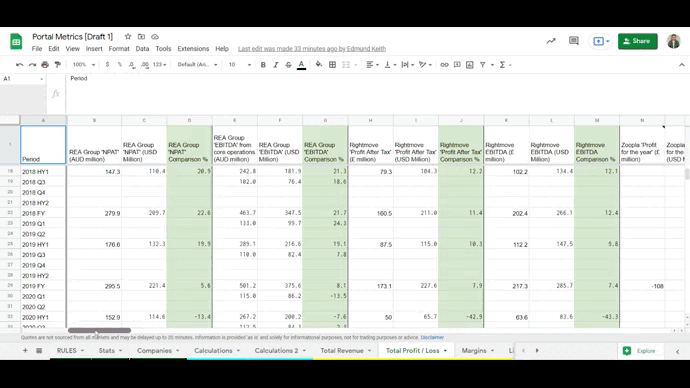This screenshot has height=388, width=690.
Task: Open the Edit menu
Action: [54, 49]
